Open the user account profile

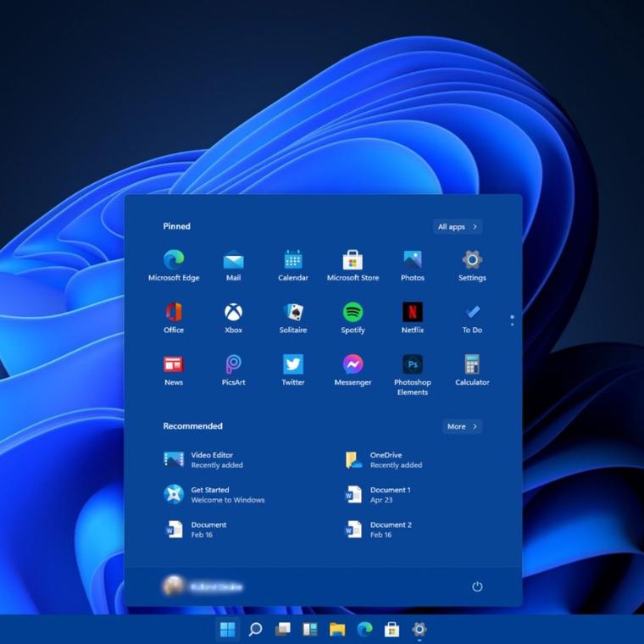pyautogui.click(x=202, y=586)
